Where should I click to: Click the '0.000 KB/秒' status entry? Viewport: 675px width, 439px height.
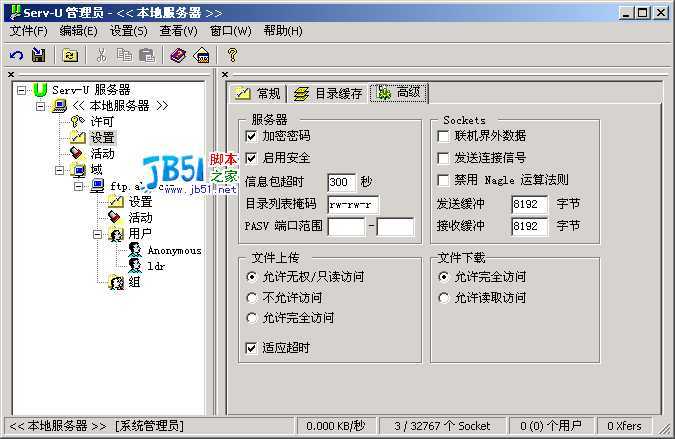[336, 426]
